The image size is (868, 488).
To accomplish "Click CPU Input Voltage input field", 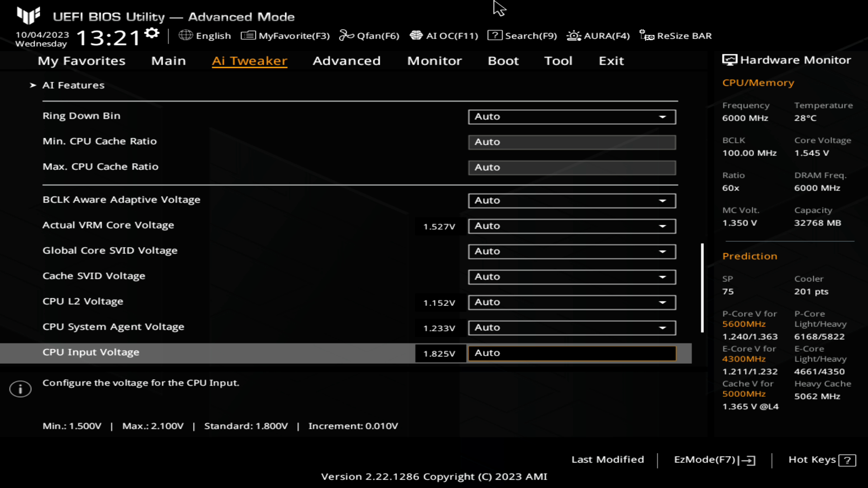I will coord(572,352).
